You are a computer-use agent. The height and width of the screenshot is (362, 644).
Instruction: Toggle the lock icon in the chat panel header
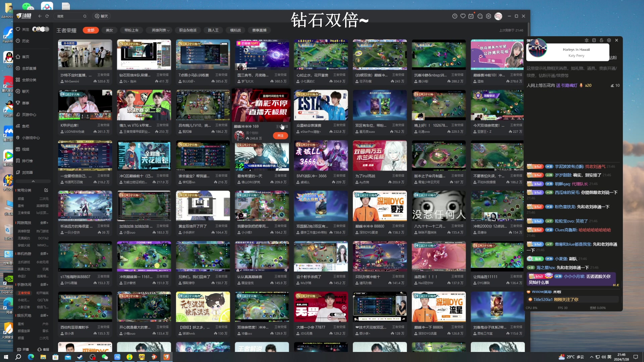601,40
